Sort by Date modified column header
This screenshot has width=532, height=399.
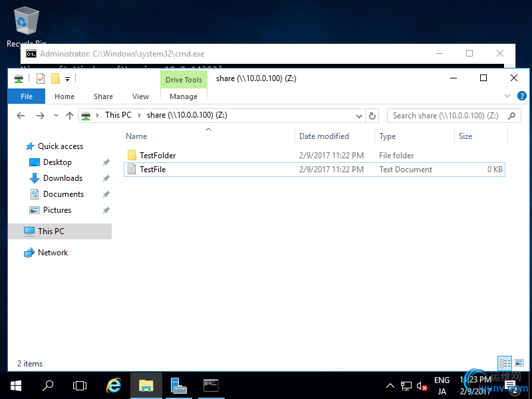pyautogui.click(x=324, y=136)
